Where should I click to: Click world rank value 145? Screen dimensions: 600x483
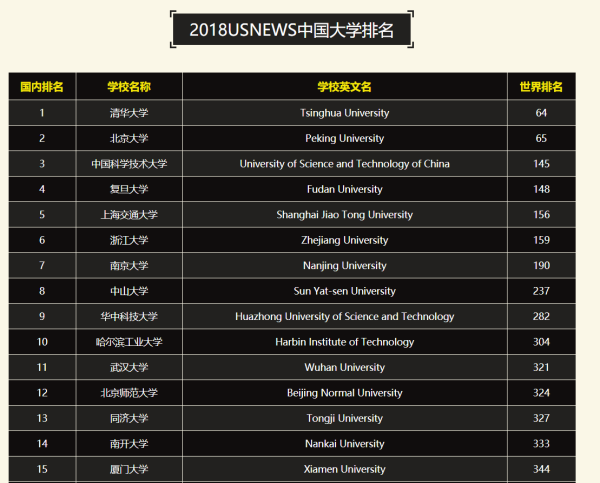click(541, 164)
